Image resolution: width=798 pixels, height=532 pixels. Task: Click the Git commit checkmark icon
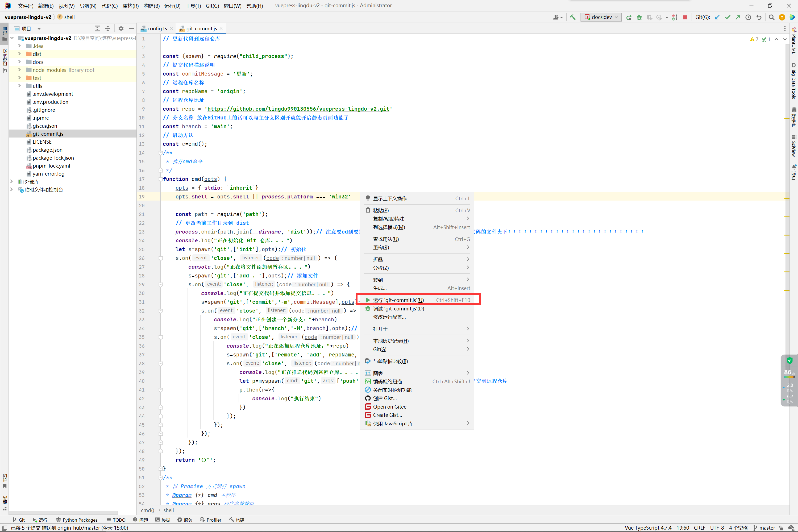tap(728, 17)
